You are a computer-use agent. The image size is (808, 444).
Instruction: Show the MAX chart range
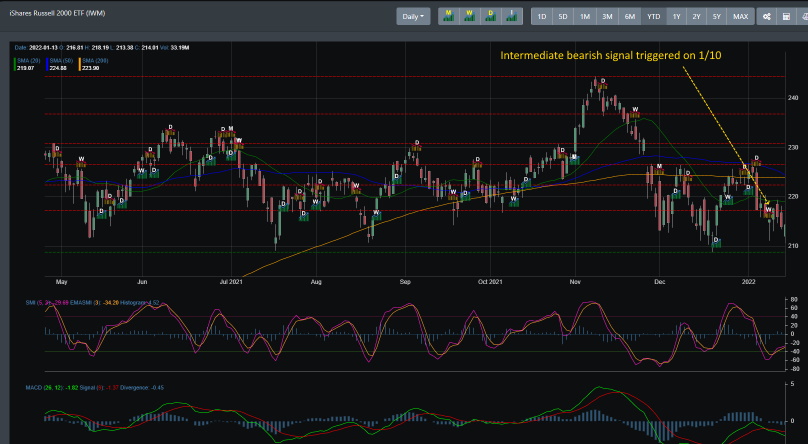pyautogui.click(x=740, y=16)
